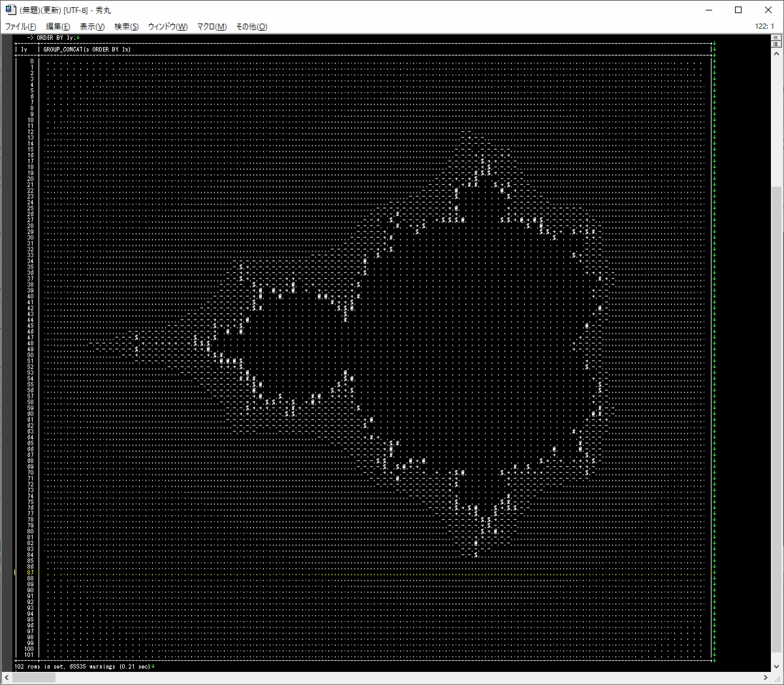This screenshot has height=685, width=784.
Task: Click the horizontal scrollbar left arrow
Action: tap(7, 678)
